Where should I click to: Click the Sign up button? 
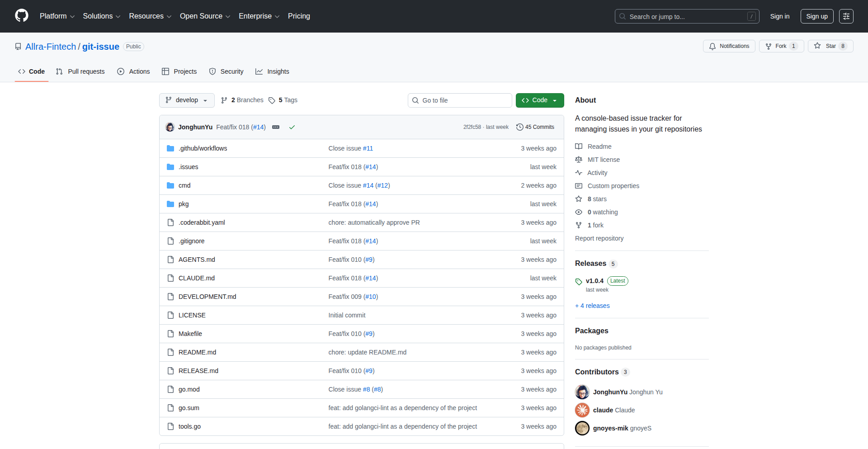point(816,16)
